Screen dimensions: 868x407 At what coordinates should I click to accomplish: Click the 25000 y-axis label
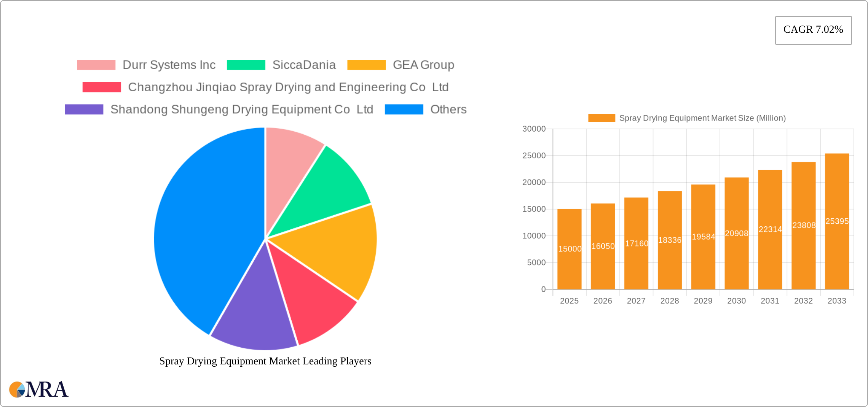[534, 156]
